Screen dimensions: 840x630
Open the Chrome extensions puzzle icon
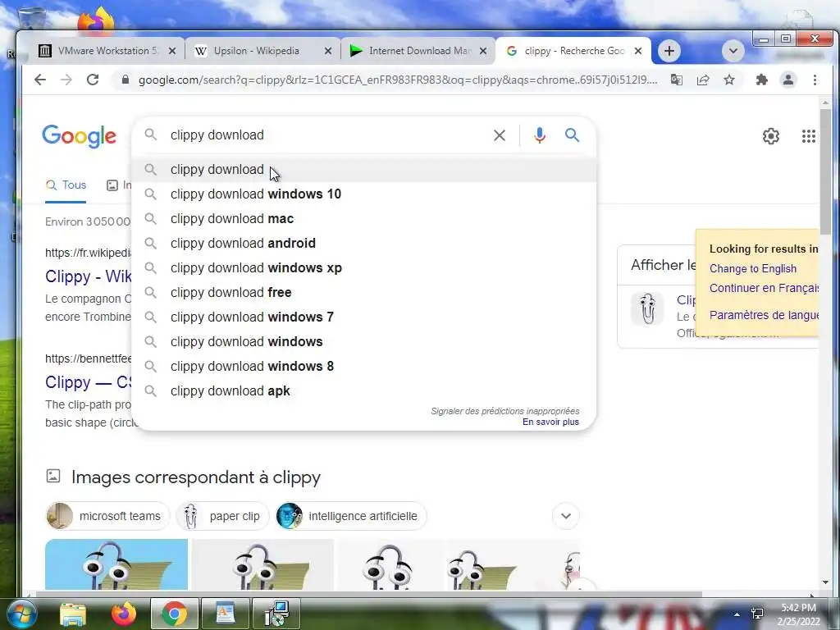coord(761,80)
